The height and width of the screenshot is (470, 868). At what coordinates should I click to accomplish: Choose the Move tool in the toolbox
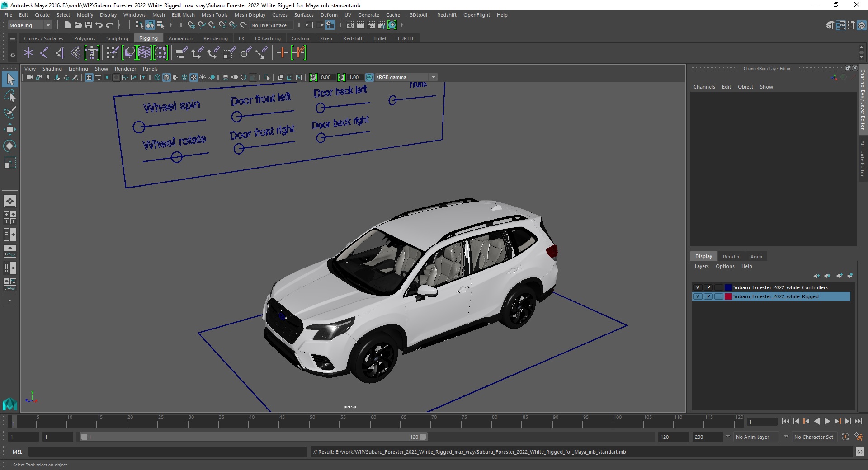click(9, 129)
